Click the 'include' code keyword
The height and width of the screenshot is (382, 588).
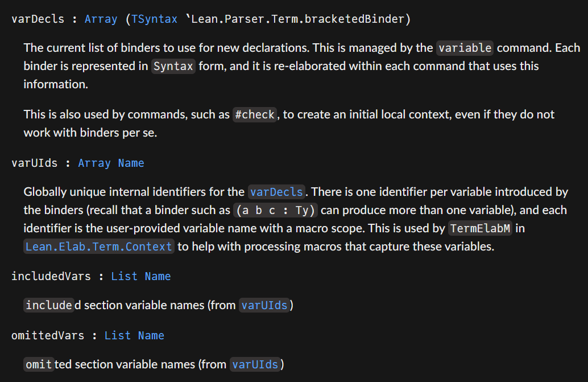pyautogui.click(x=49, y=306)
